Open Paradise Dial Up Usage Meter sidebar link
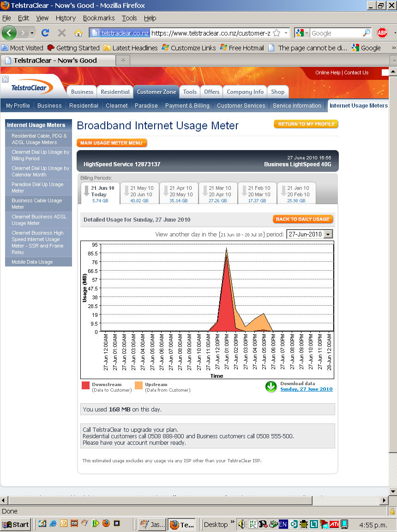The image size is (397, 532). pos(39,187)
